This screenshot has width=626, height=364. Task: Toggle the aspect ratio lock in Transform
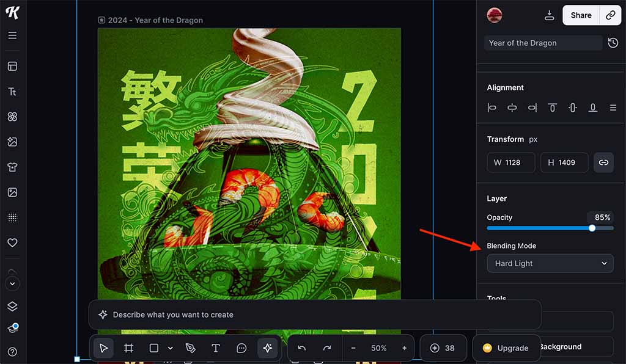coord(603,162)
